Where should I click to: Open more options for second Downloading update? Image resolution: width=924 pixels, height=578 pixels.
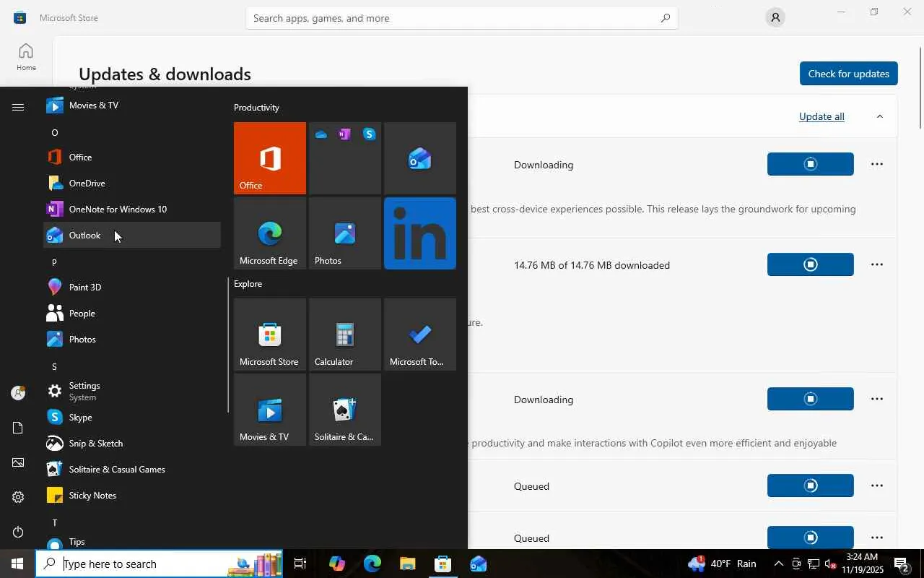click(x=877, y=399)
